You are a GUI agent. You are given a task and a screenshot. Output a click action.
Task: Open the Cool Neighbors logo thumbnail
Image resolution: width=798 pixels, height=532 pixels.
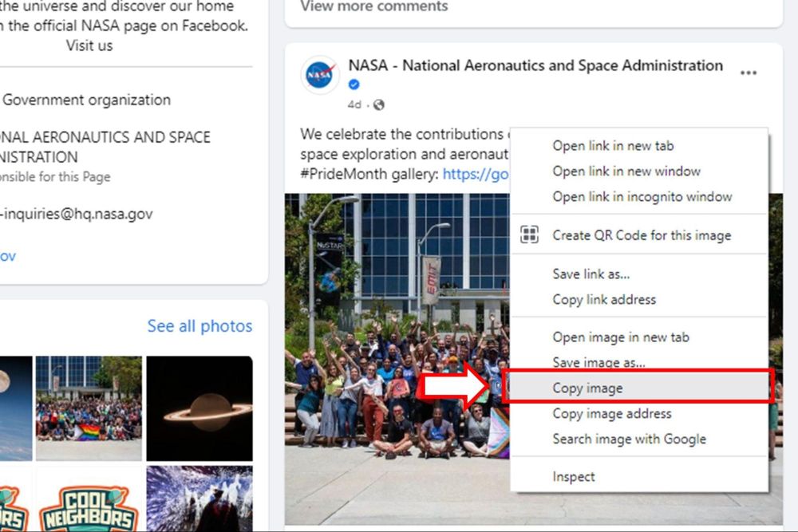click(x=89, y=499)
